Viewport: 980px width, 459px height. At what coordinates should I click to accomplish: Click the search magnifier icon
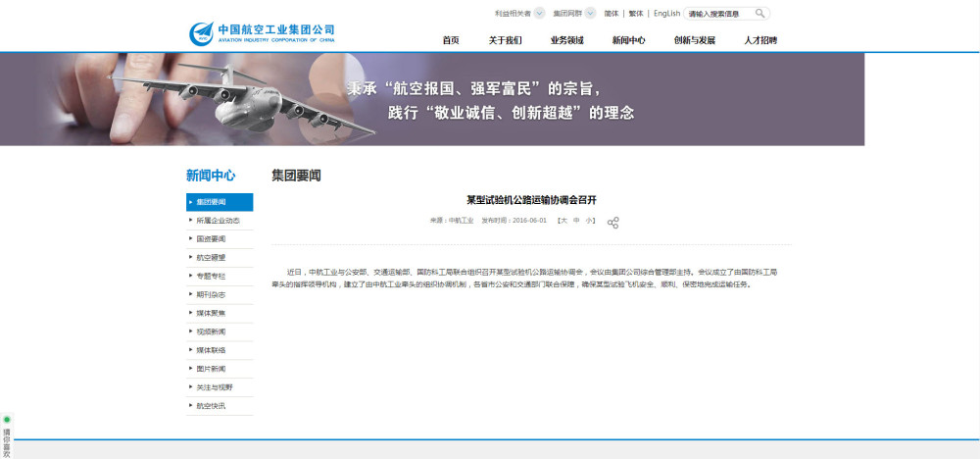click(x=760, y=13)
